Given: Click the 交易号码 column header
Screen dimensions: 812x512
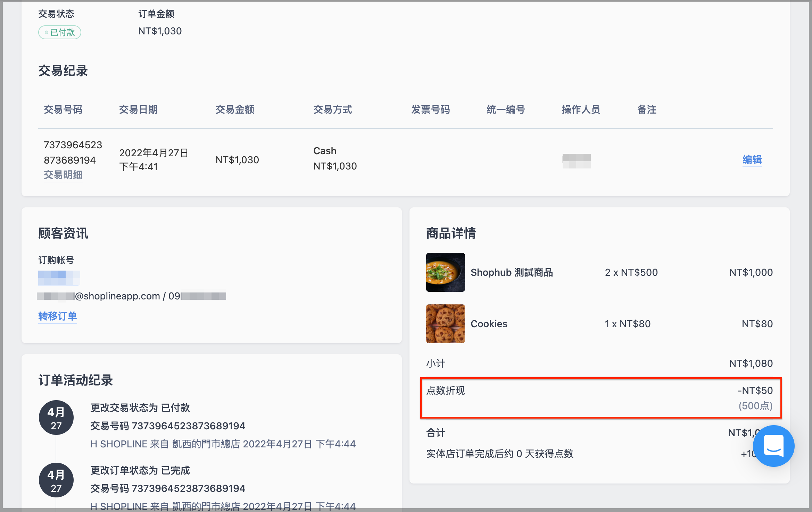Looking at the screenshot, I should (x=63, y=109).
